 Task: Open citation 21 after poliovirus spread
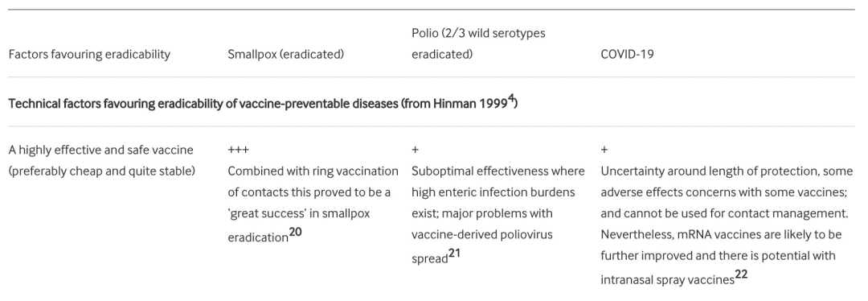[454, 254]
